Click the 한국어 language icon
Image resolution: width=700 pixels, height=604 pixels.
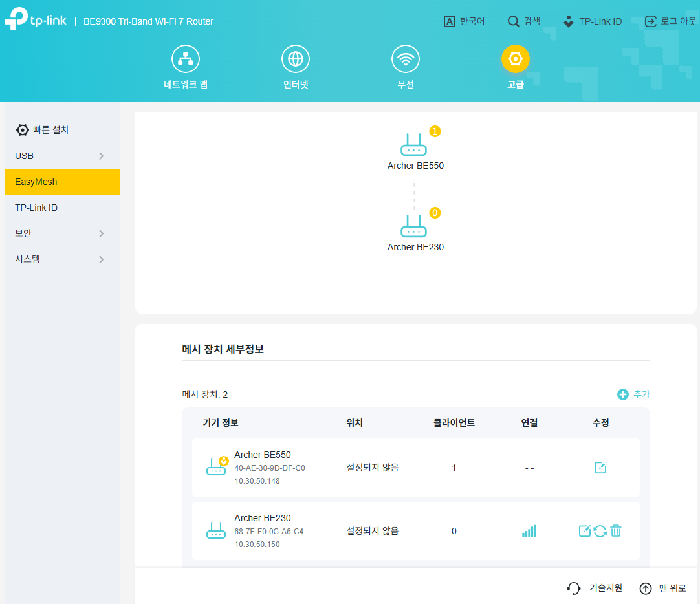(449, 21)
